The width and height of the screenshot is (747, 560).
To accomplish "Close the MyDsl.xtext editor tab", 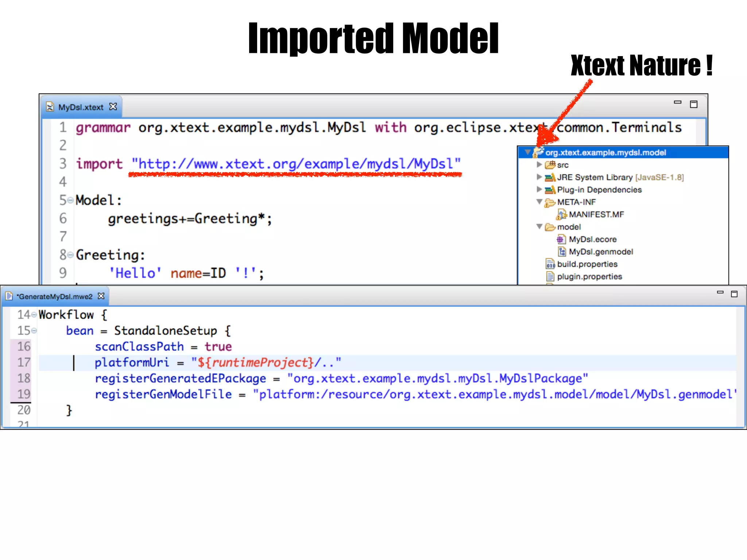I will tap(113, 106).
